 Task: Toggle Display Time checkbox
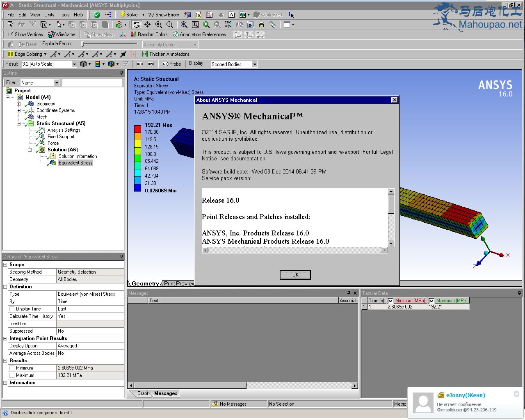[12, 309]
